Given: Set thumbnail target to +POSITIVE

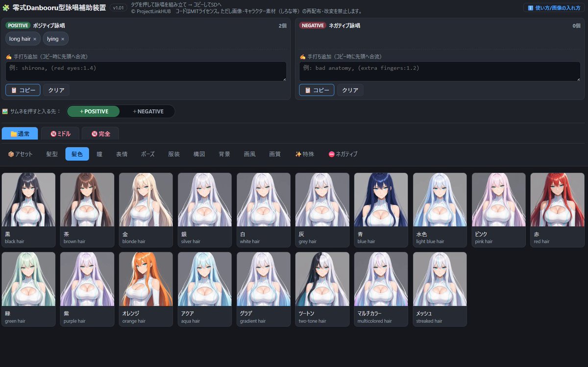Looking at the screenshot, I should pyautogui.click(x=94, y=111).
